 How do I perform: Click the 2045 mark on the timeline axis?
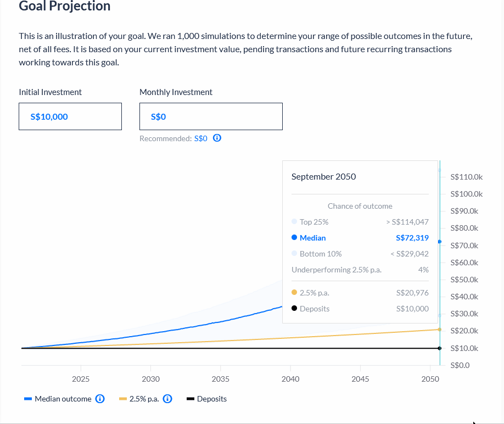(360, 379)
